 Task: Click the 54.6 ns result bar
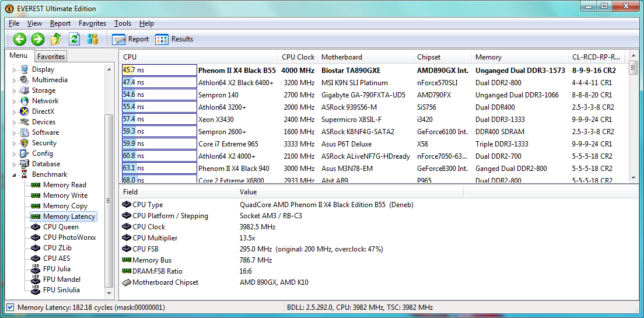coord(159,95)
